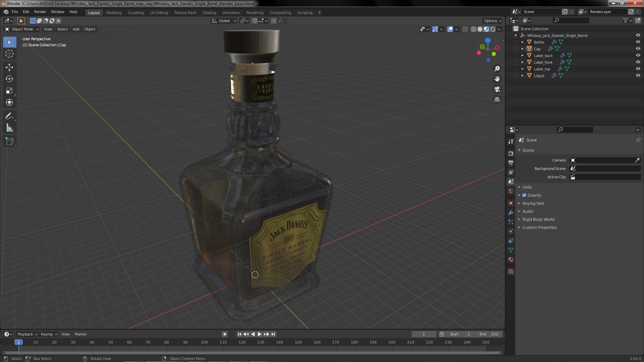Open the viewport Add menu
Image resolution: width=644 pixels, height=362 pixels.
[x=76, y=29]
